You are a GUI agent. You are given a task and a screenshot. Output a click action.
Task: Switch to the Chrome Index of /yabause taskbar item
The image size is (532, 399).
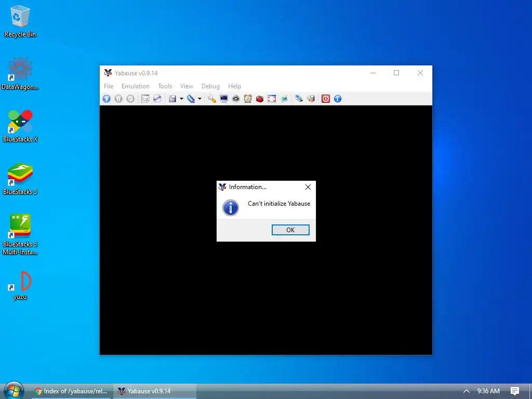(71, 391)
